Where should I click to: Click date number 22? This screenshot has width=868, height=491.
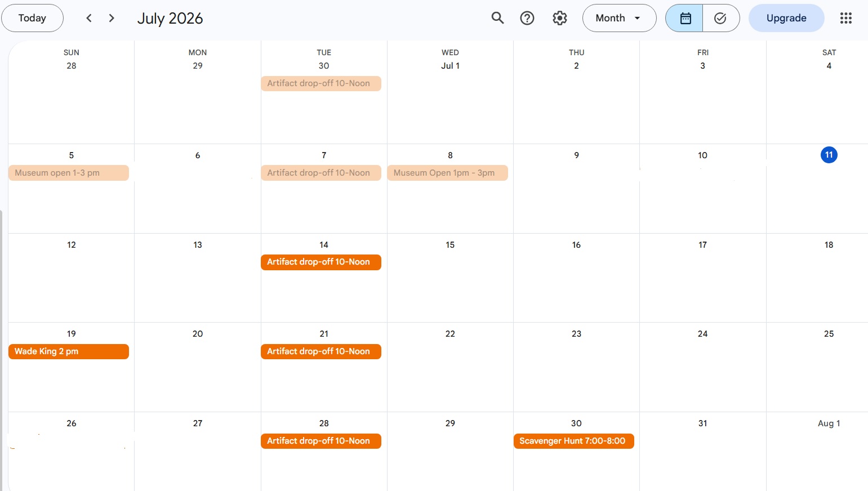pyautogui.click(x=450, y=334)
